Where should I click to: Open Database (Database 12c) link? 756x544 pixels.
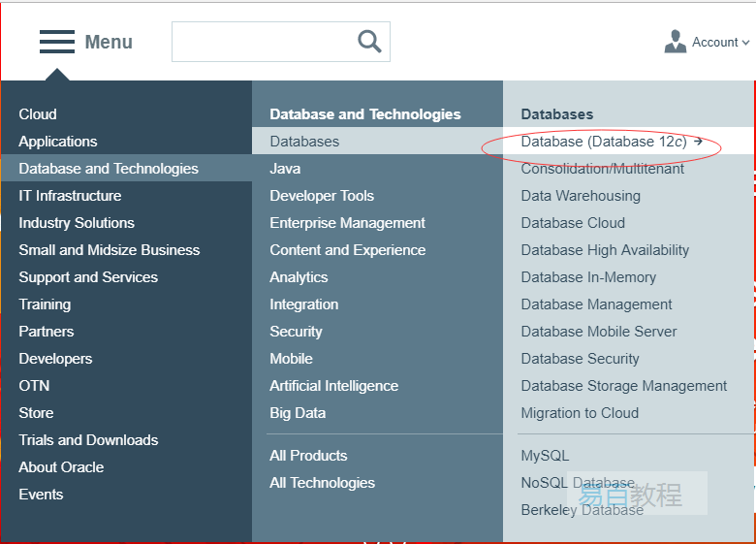(604, 142)
